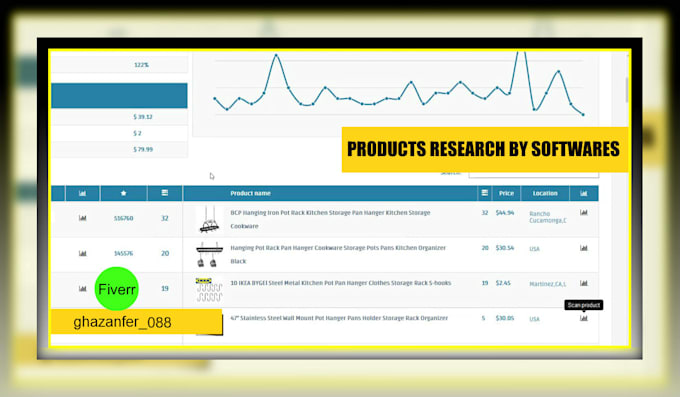Open 47" Stainless Steel Wall Mount link
This screenshot has width=680, height=397.
click(339, 318)
